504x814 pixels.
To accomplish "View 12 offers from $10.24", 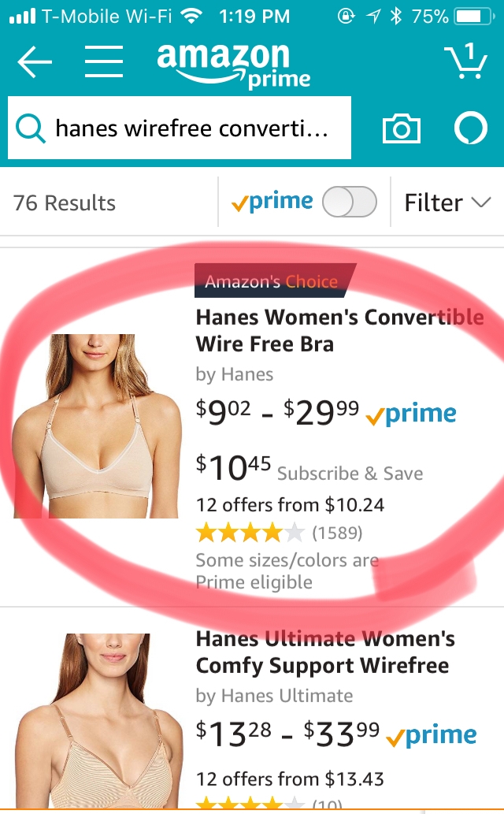I will pyautogui.click(x=290, y=504).
